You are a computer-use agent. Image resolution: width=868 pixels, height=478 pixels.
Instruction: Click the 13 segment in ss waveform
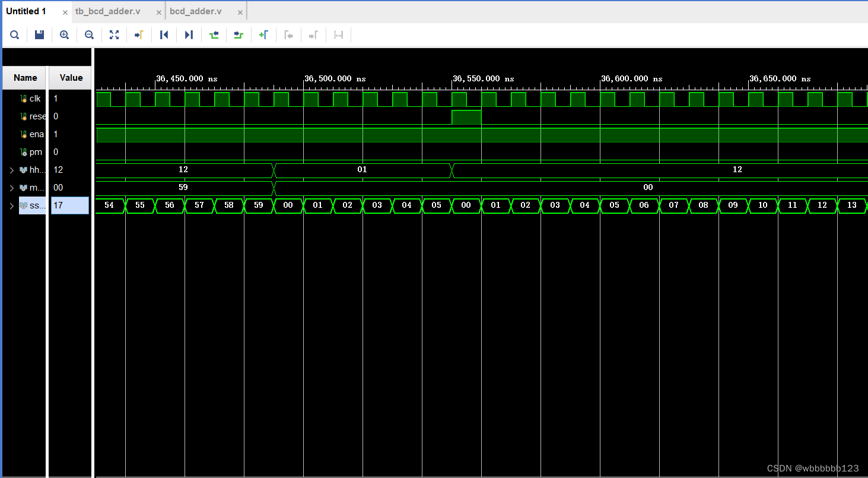point(852,205)
